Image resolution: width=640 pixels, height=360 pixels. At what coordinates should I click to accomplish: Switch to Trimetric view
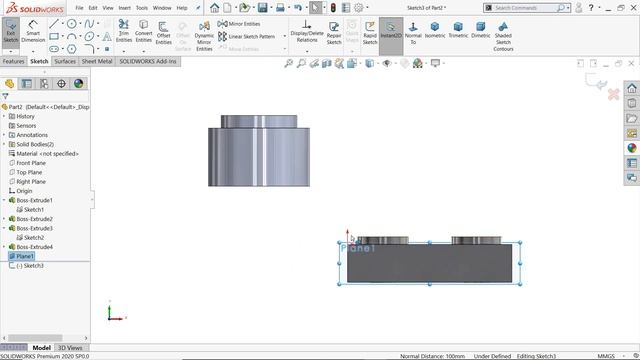[458, 30]
